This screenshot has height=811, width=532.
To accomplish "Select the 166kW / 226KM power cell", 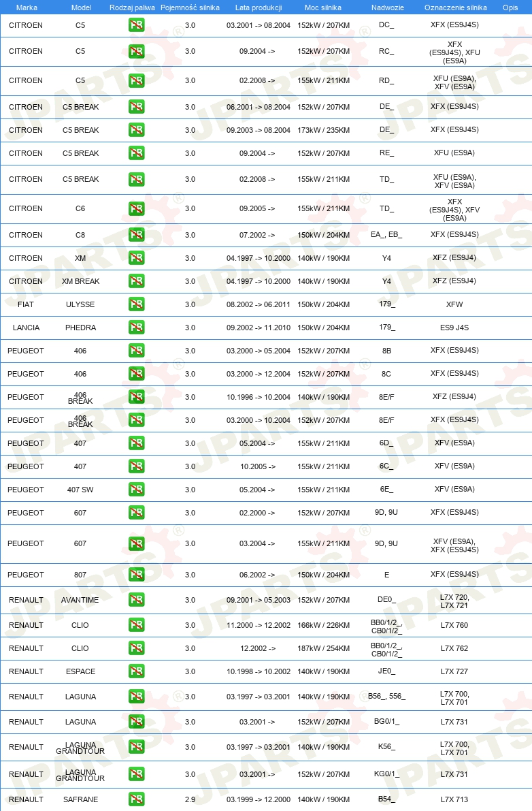I will (323, 625).
